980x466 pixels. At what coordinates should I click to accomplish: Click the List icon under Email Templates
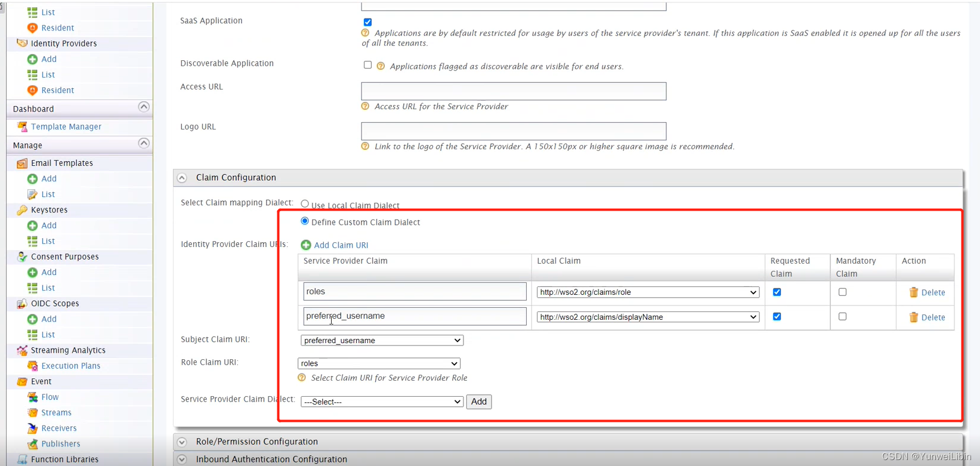[32, 194]
